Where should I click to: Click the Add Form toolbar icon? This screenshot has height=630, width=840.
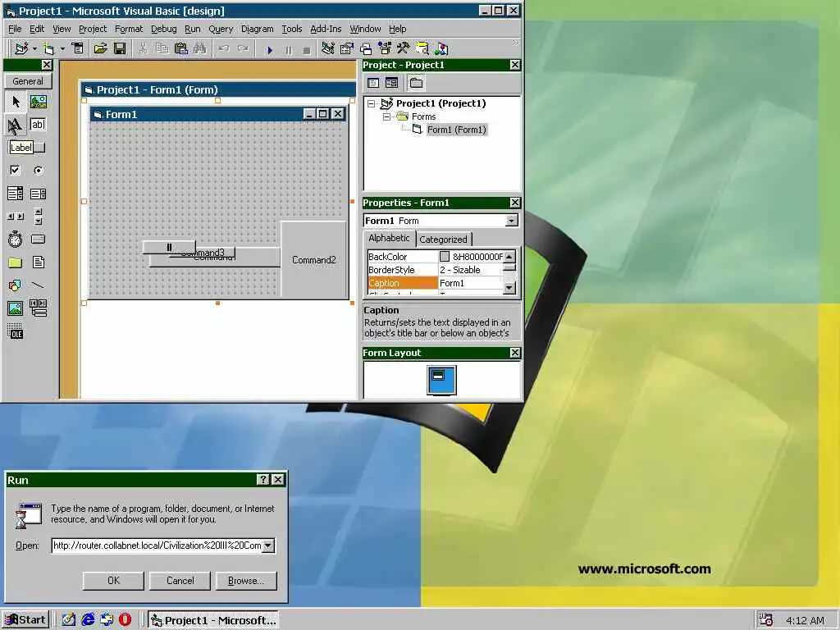pyautogui.click(x=49, y=48)
